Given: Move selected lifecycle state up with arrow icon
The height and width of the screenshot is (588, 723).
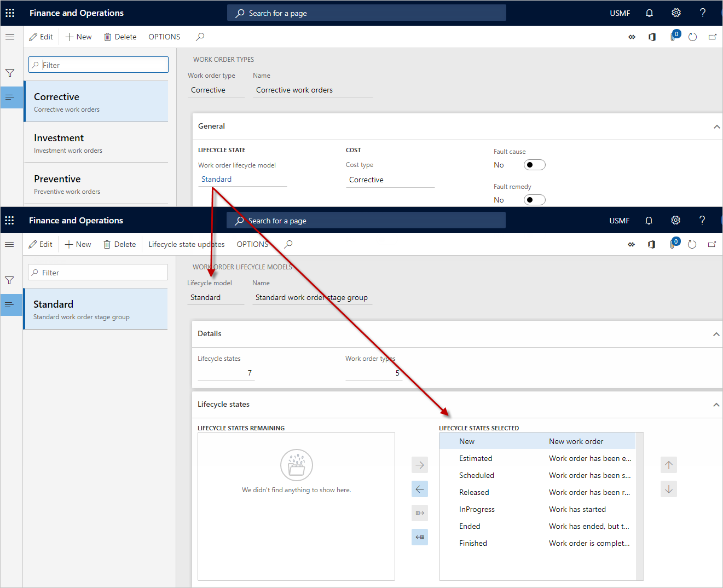Looking at the screenshot, I should pyautogui.click(x=668, y=465).
